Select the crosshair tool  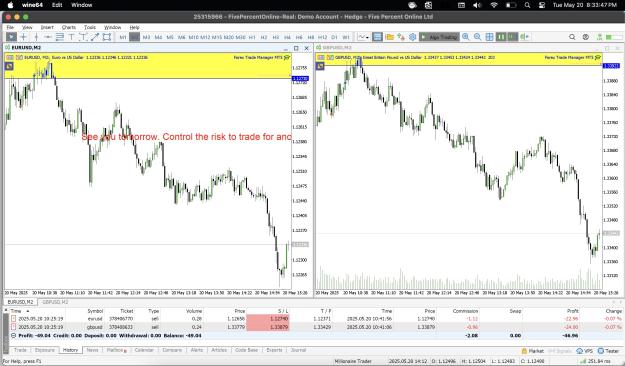coord(24,37)
